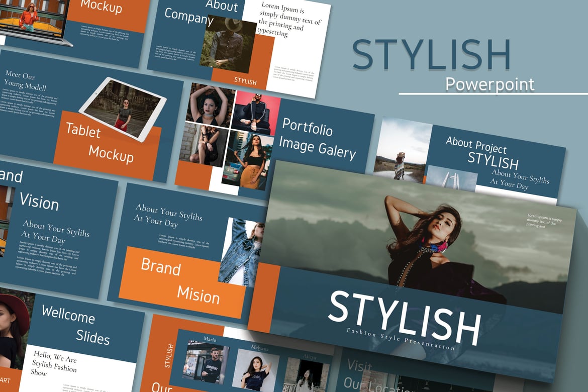Click 'Company' on the about slide

[x=188, y=17]
